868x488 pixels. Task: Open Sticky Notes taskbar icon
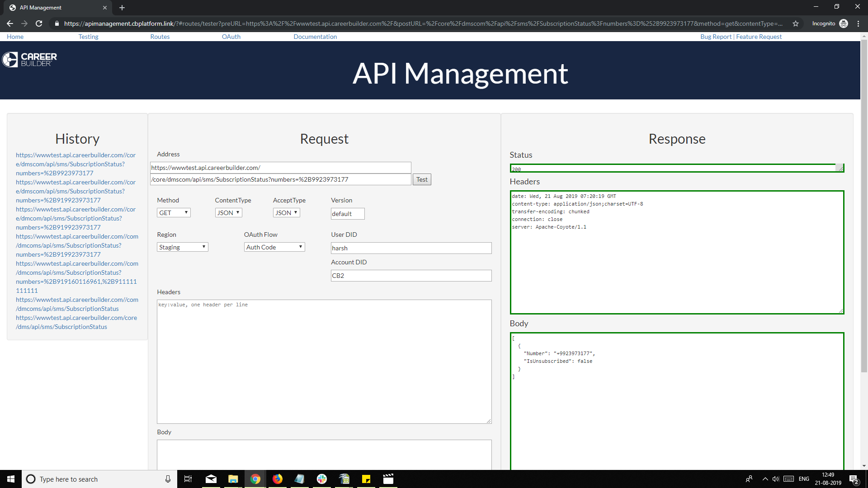tap(366, 479)
